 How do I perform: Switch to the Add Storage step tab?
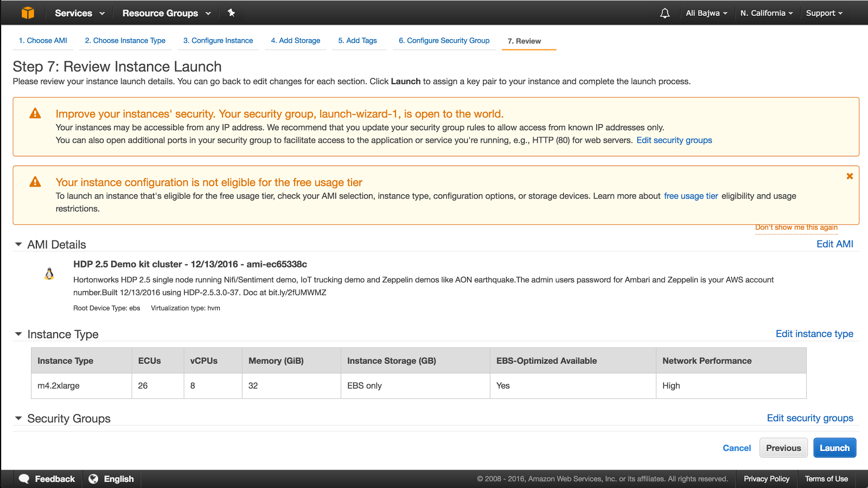point(295,41)
